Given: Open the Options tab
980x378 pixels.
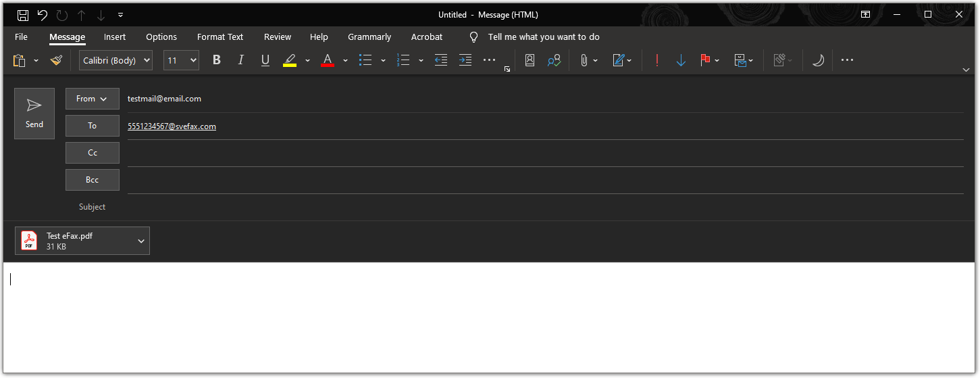Looking at the screenshot, I should [x=161, y=37].
